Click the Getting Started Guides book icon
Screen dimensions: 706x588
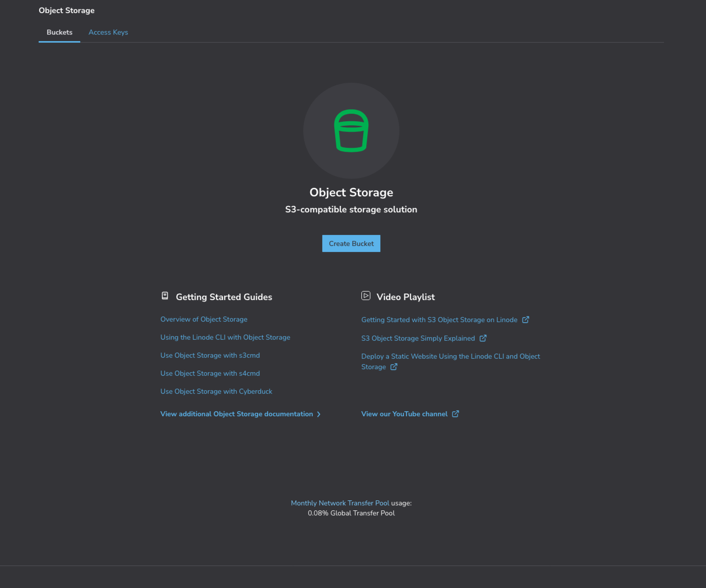point(165,296)
